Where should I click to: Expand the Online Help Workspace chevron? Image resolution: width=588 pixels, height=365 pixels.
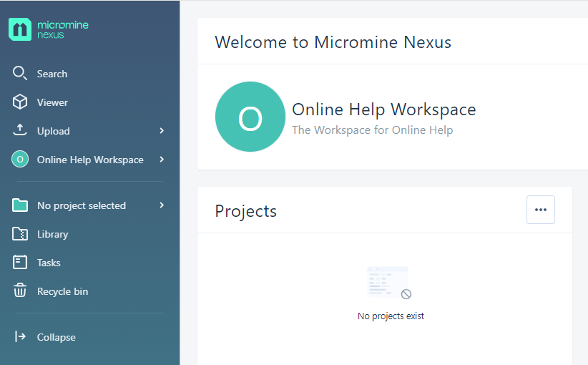point(162,160)
